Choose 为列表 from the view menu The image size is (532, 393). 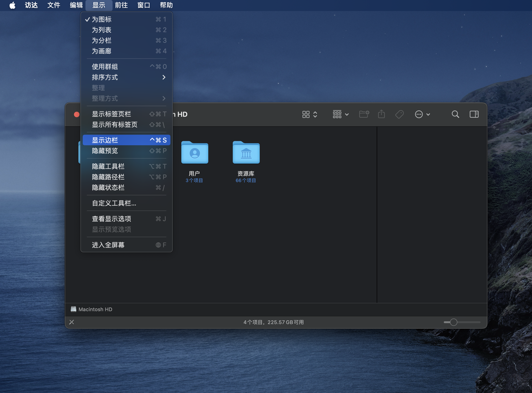click(102, 30)
